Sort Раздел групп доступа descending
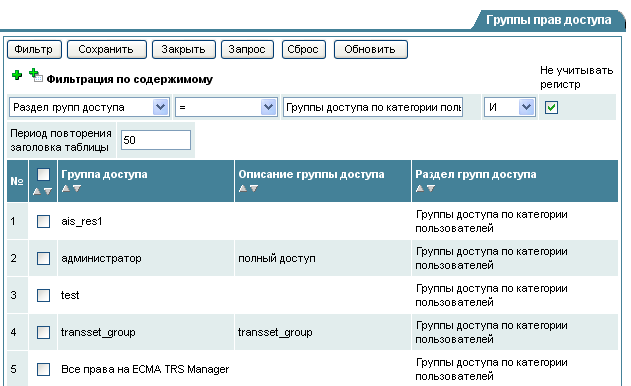 [x=431, y=188]
